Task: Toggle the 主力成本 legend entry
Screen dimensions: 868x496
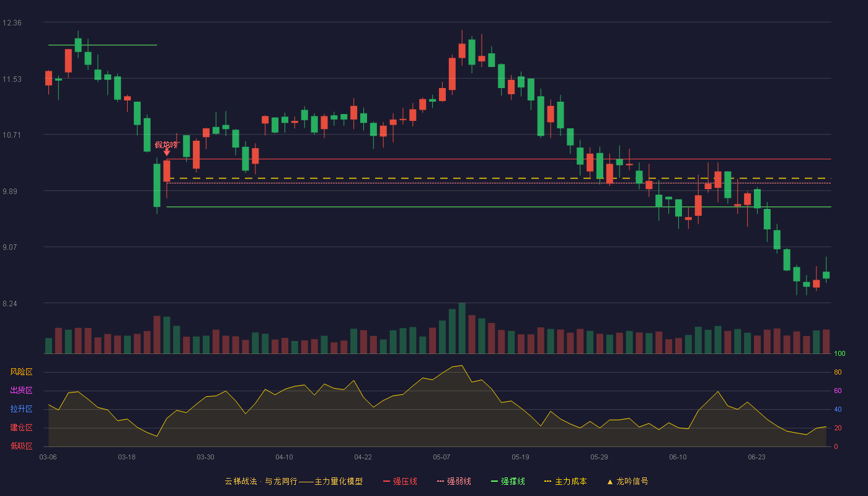Action: click(x=565, y=481)
